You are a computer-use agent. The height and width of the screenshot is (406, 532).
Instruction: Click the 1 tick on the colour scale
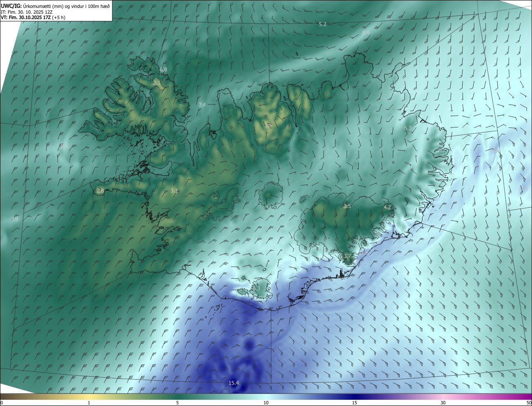[89, 403]
